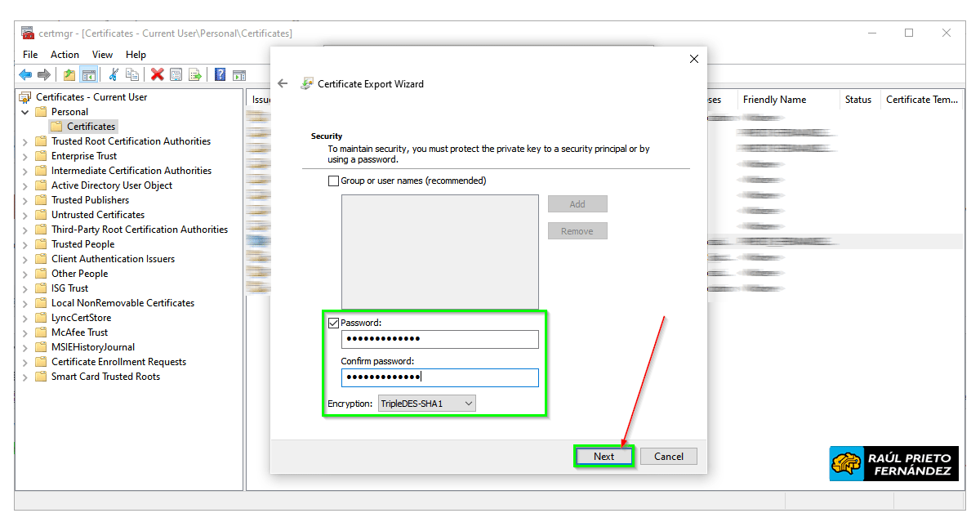Click the Cut scissors icon
Image resolution: width=980 pixels, height=531 pixels.
coord(114,75)
